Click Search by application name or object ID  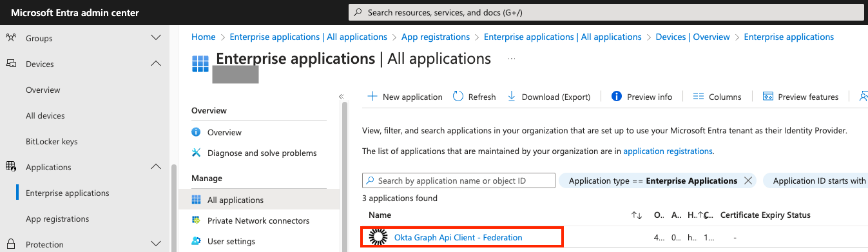pos(459,181)
